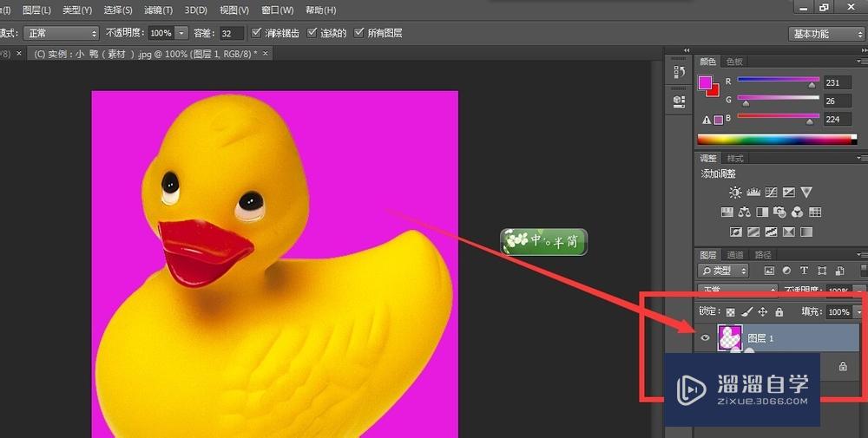Add a Posterize adjustment layer

[753, 232]
